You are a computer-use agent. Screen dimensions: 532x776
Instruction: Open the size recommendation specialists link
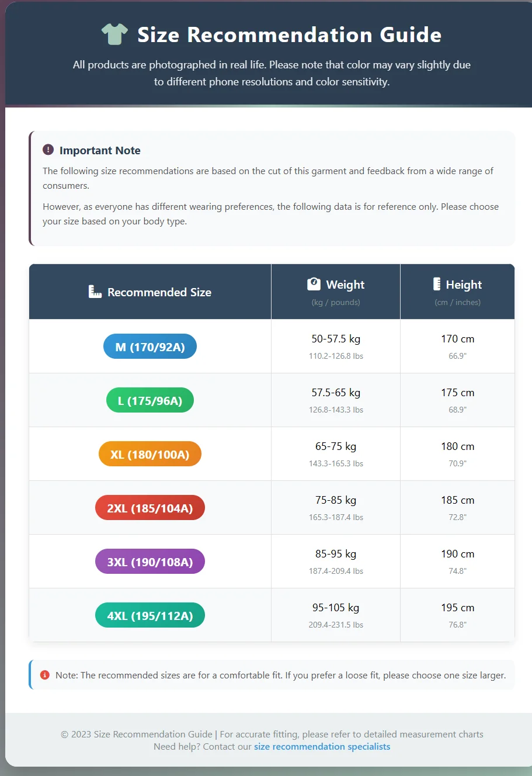coord(322,746)
